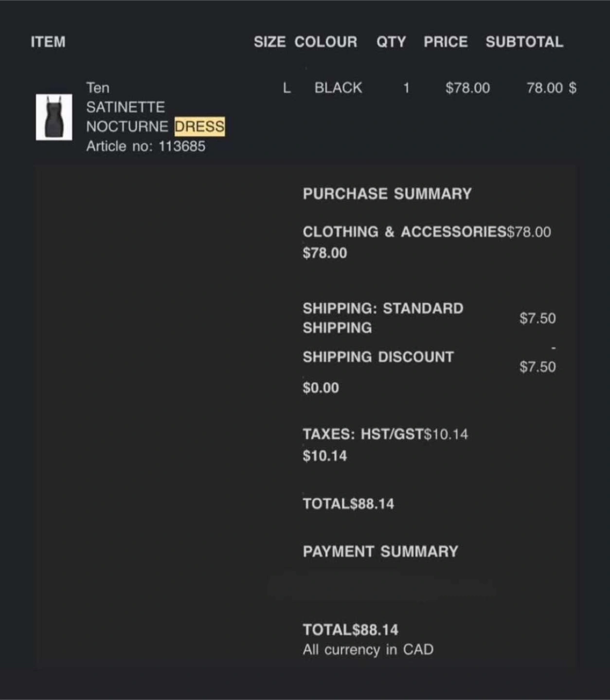Click the ITEM column header
The height and width of the screenshot is (700, 610).
pos(48,42)
